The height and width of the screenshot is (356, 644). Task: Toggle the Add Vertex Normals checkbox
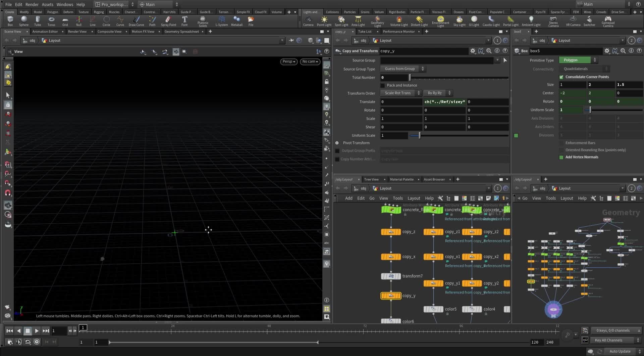(x=561, y=157)
